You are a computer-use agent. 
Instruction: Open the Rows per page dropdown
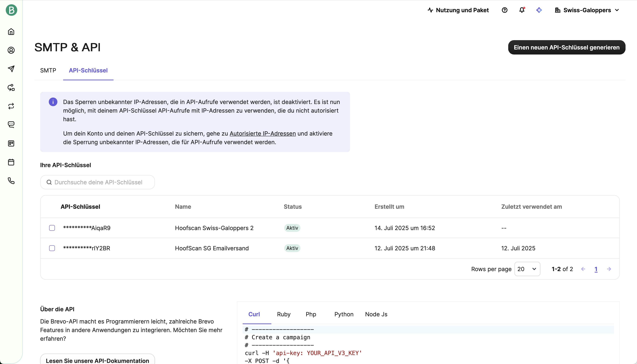[x=527, y=269]
